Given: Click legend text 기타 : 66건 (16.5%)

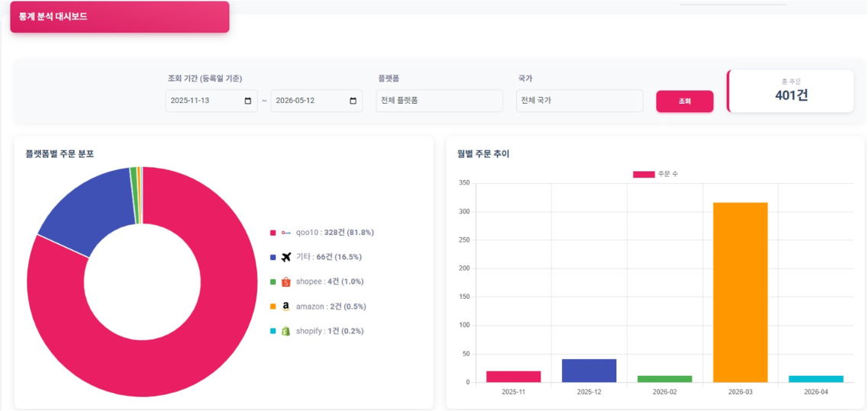Looking at the screenshot, I should tap(331, 257).
